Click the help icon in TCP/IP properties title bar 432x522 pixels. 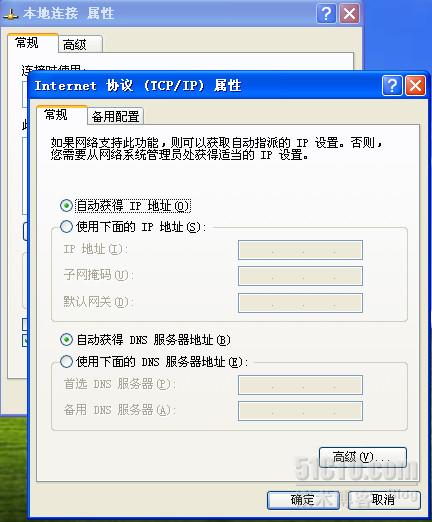(x=392, y=86)
